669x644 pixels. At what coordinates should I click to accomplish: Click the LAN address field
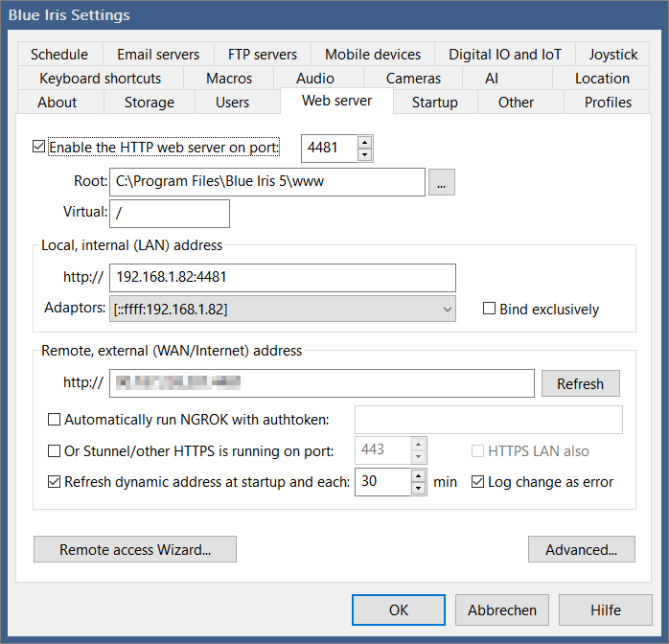pyautogui.click(x=283, y=278)
